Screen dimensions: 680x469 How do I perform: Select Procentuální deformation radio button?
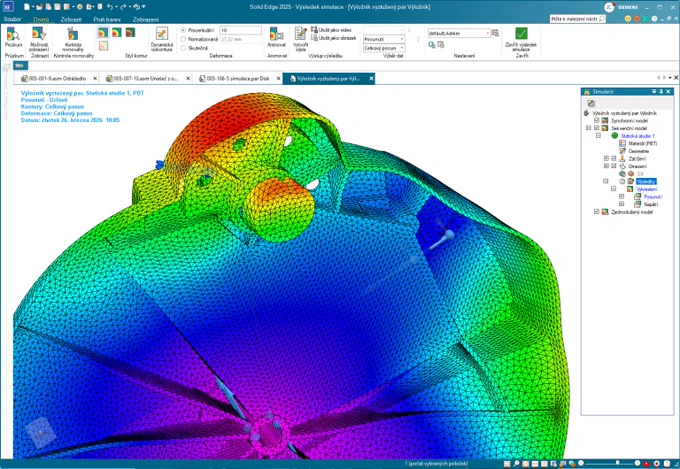coord(183,30)
